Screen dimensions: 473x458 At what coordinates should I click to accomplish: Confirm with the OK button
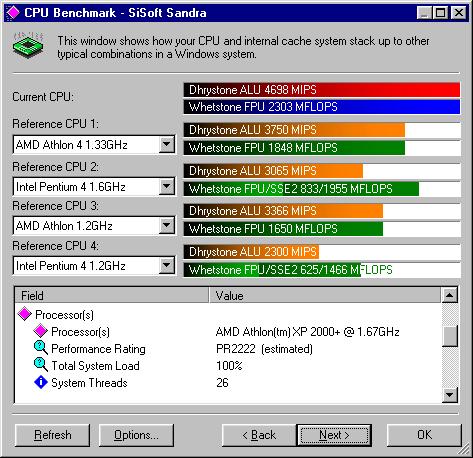424,435
